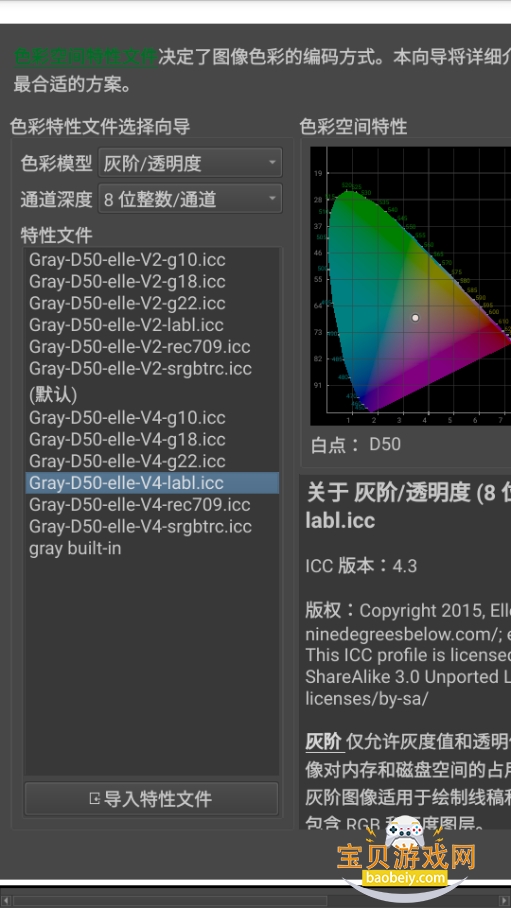Open the 色彩空间特性文件 green link

[85, 57]
